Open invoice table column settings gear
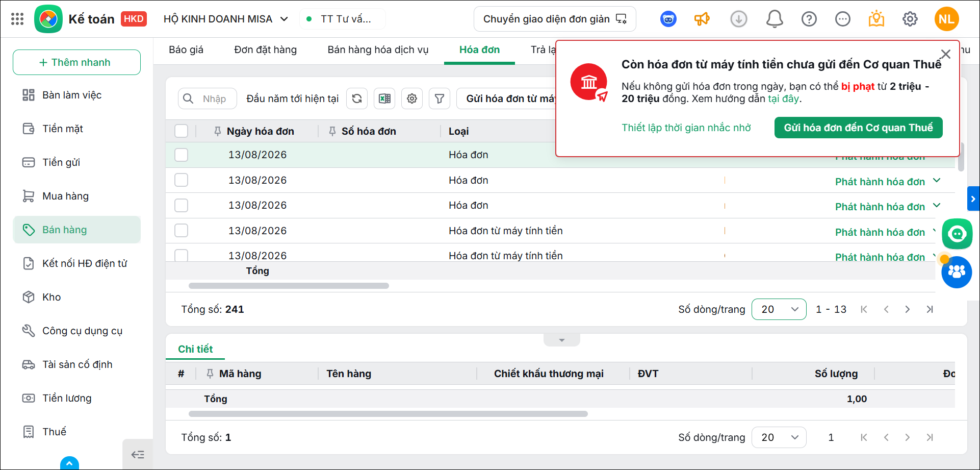Screen dimensions: 980x470 [x=412, y=98]
